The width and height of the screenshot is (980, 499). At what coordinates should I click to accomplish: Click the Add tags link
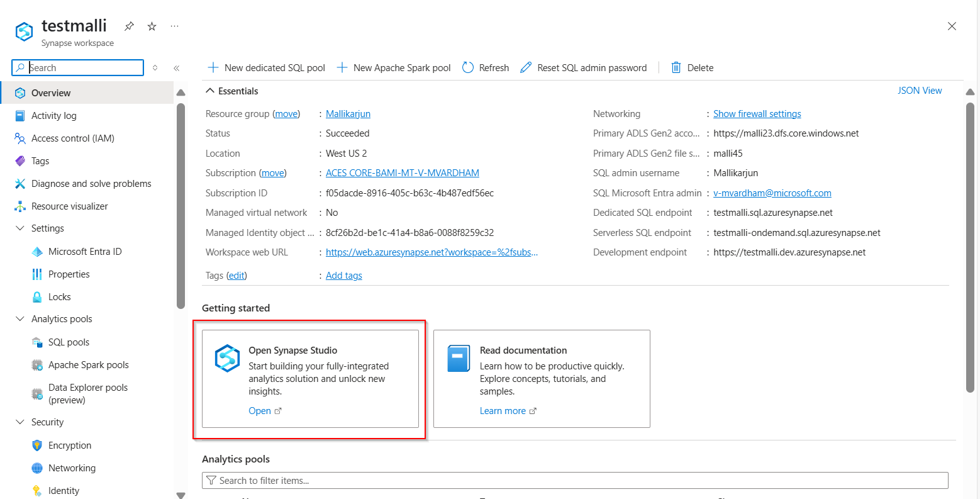[344, 276]
